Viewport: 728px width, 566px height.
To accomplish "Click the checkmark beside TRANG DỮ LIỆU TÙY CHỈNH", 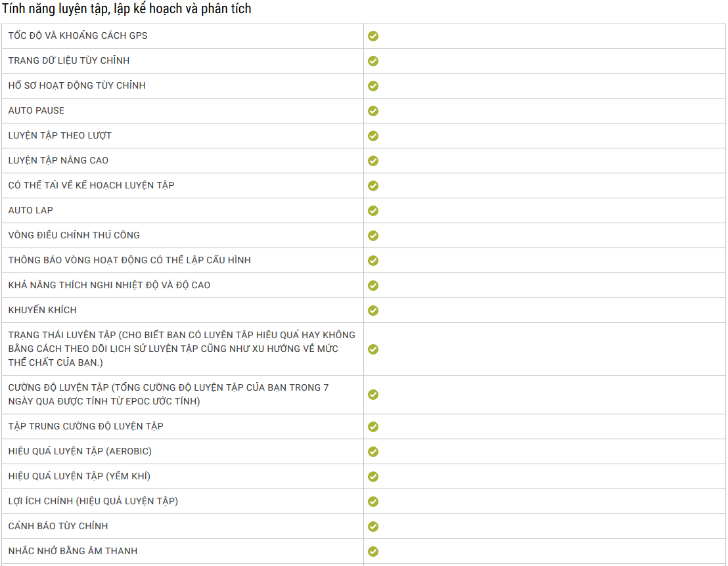I will click(x=373, y=61).
